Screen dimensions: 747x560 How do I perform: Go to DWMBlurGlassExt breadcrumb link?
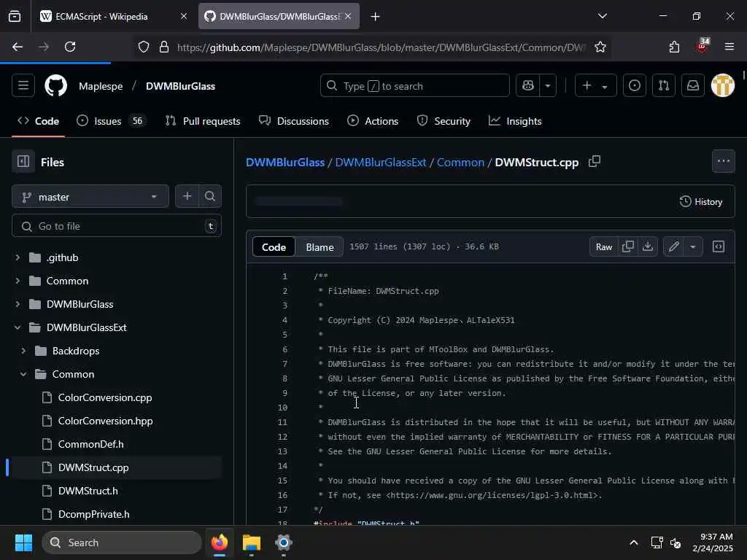pos(381,163)
